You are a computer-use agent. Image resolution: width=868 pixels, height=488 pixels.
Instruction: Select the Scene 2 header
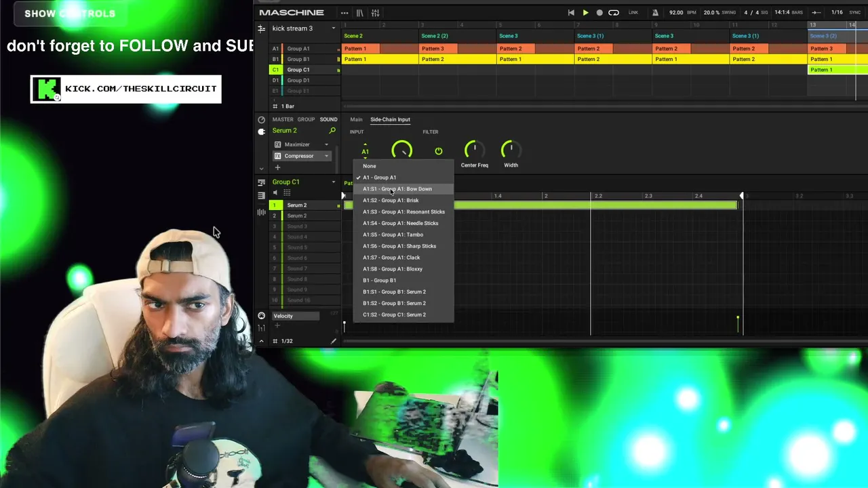[x=353, y=36]
